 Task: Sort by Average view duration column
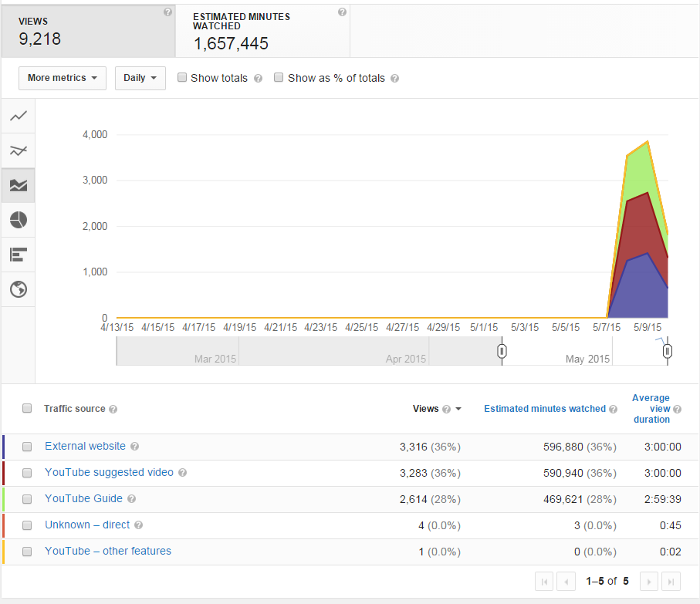pos(651,409)
